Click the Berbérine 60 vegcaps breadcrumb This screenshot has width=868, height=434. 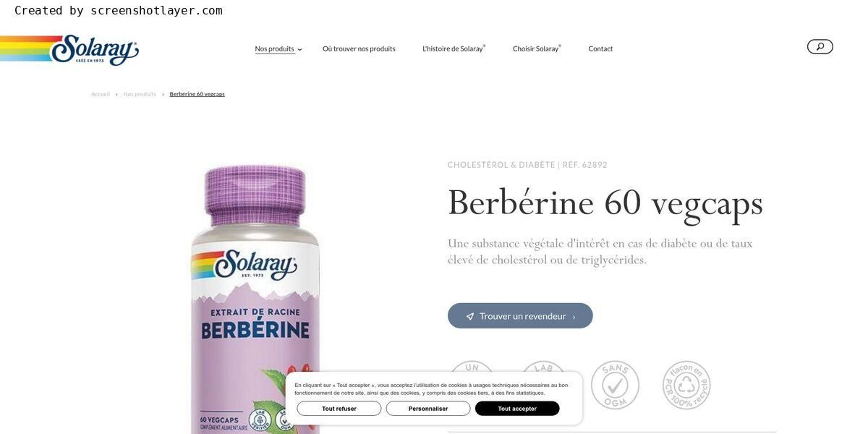pyautogui.click(x=197, y=94)
